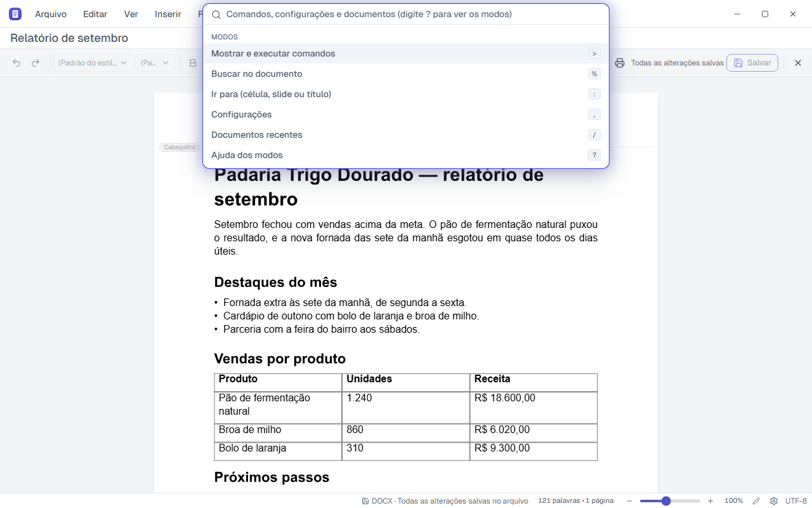
Task: Click the 'Bolo de laranja' cell
Action: tap(278, 451)
